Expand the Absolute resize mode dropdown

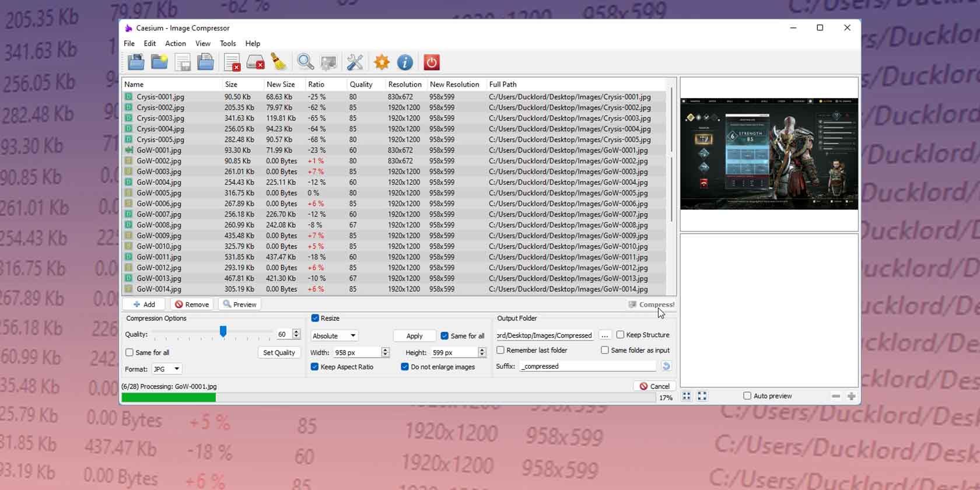(x=334, y=336)
